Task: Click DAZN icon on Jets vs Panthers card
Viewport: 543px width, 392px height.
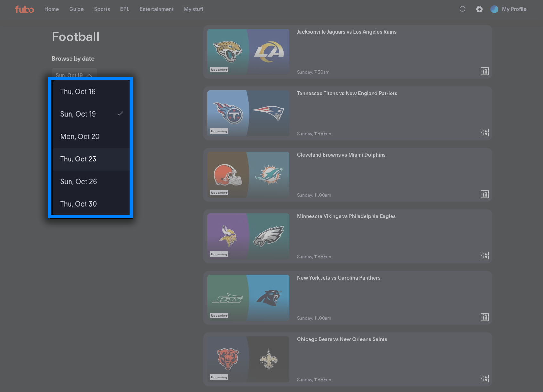Action: pyautogui.click(x=485, y=317)
